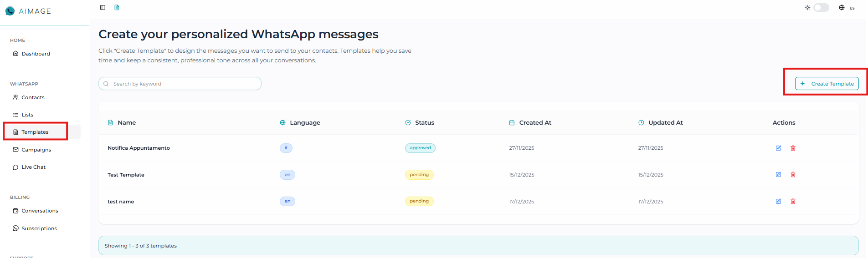Edit the Notifica Appuntamento template
The height and width of the screenshot is (258, 868).
pyautogui.click(x=778, y=148)
